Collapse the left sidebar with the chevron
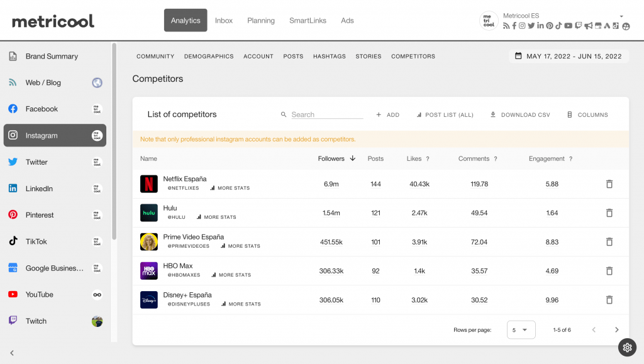This screenshot has width=644, height=364. [12, 353]
